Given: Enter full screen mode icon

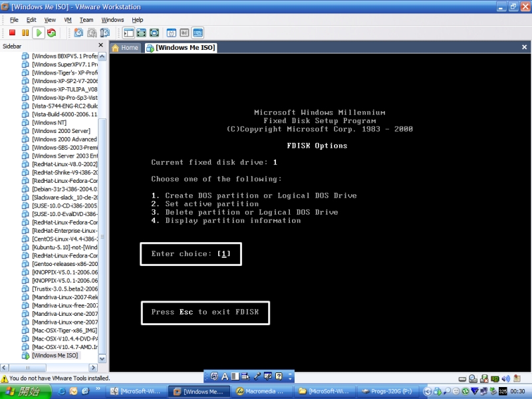Looking at the screenshot, I should click(154, 33).
